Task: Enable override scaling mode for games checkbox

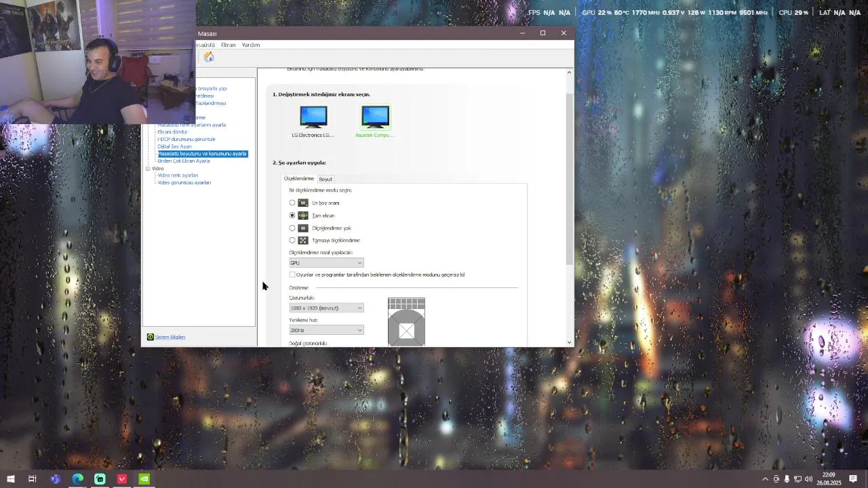Action: 292,274
